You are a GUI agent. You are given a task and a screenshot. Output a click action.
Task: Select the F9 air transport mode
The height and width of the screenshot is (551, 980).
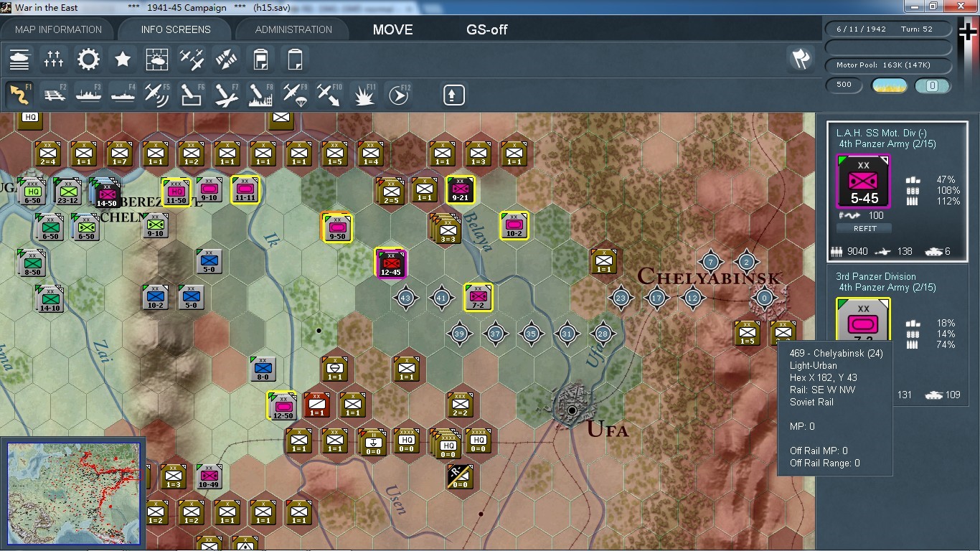(295, 95)
